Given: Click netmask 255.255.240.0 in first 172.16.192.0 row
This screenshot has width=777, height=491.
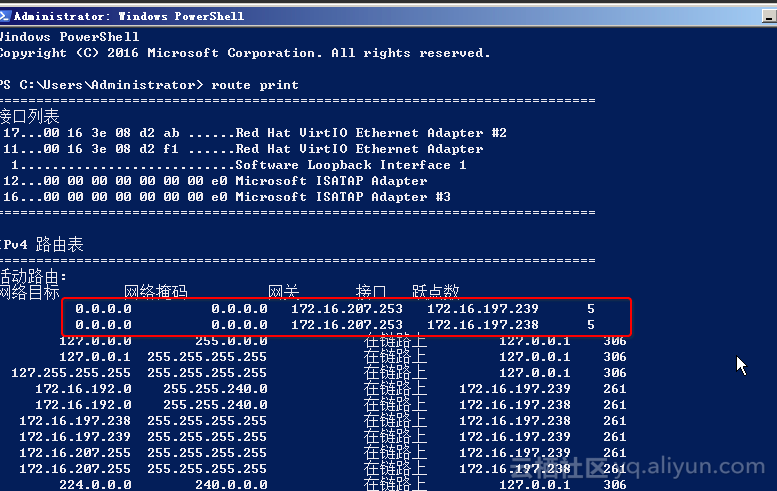Looking at the screenshot, I should click(215, 388).
